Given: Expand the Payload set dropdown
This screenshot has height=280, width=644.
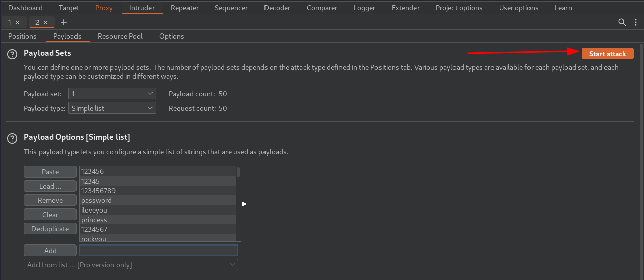Looking at the screenshot, I should tap(112, 94).
